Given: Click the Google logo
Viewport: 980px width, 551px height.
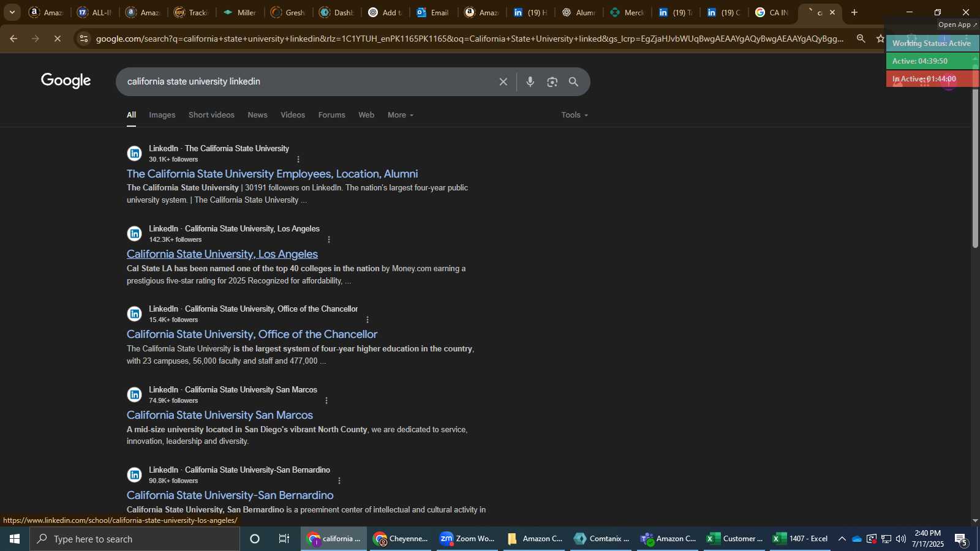Looking at the screenshot, I should pyautogui.click(x=66, y=81).
